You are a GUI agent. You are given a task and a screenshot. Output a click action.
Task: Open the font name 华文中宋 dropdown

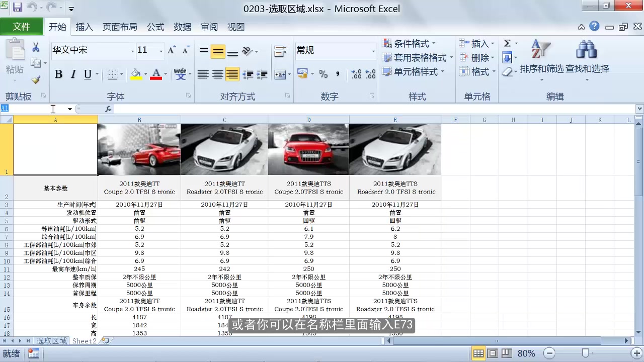[x=133, y=51]
